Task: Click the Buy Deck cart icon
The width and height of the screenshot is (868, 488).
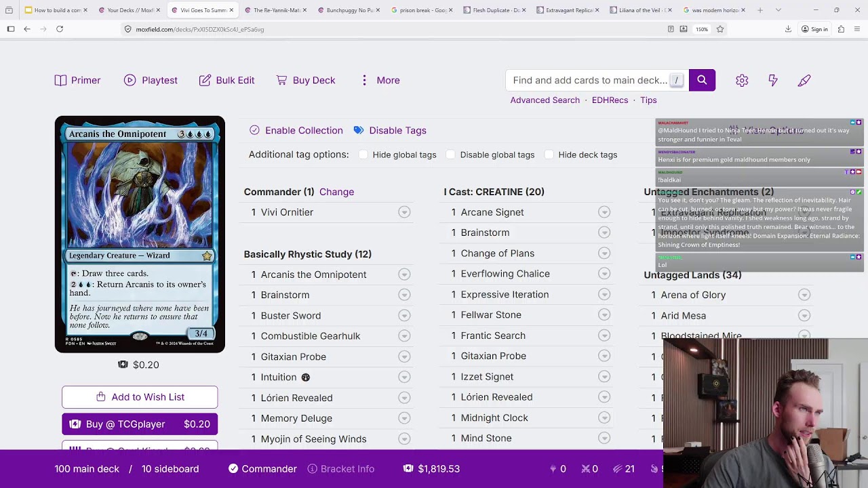Action: pyautogui.click(x=281, y=80)
